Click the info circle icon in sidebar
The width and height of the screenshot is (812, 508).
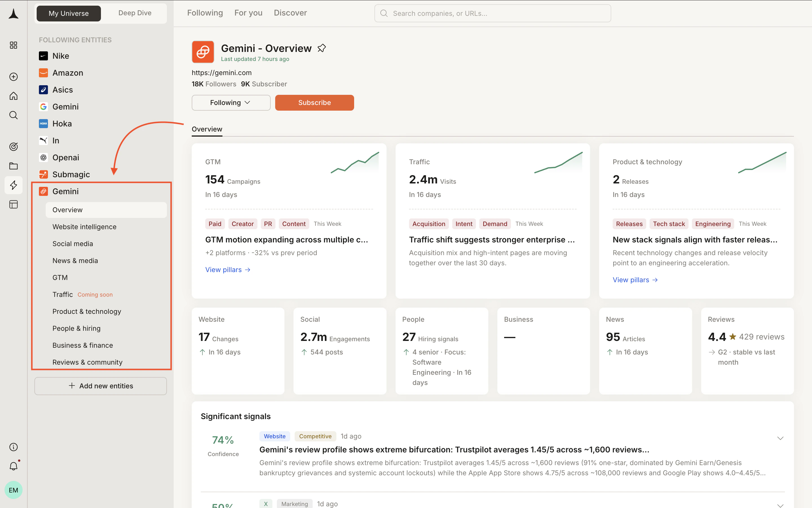click(14, 447)
